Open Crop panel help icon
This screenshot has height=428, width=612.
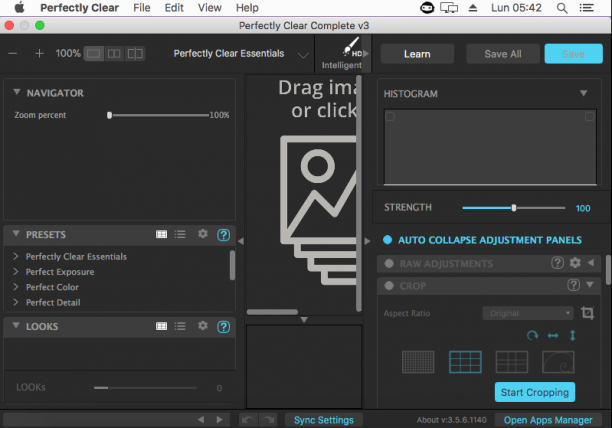[573, 285]
